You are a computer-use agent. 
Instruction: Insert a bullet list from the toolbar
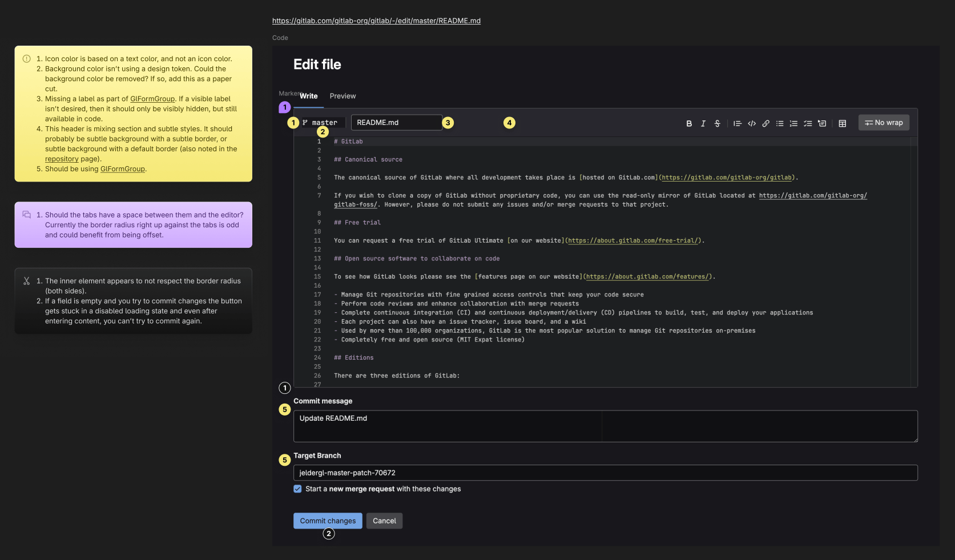point(780,123)
